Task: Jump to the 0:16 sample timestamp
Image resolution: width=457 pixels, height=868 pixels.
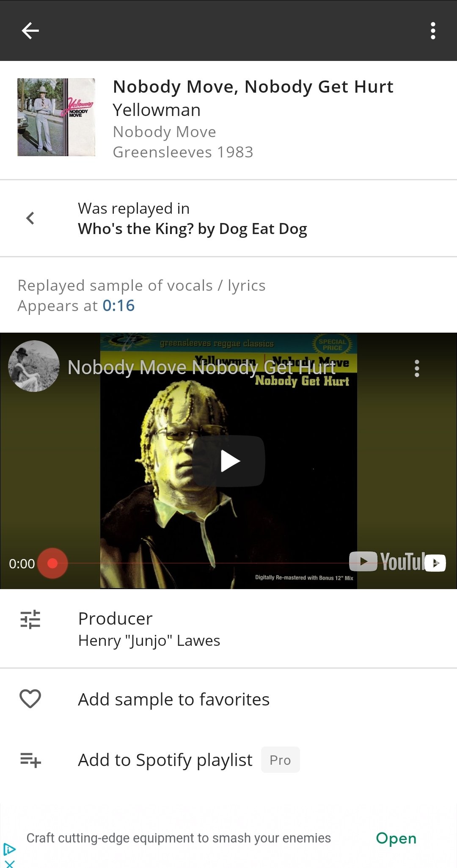Action: pyautogui.click(x=118, y=306)
